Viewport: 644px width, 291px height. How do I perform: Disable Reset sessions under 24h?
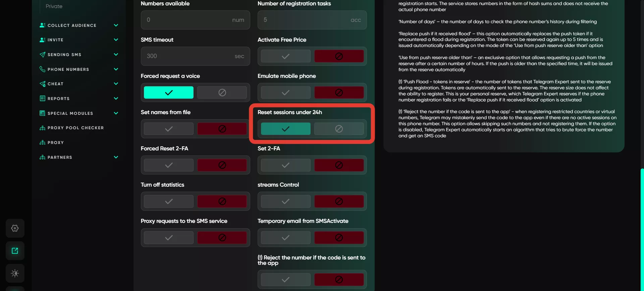pyautogui.click(x=339, y=129)
